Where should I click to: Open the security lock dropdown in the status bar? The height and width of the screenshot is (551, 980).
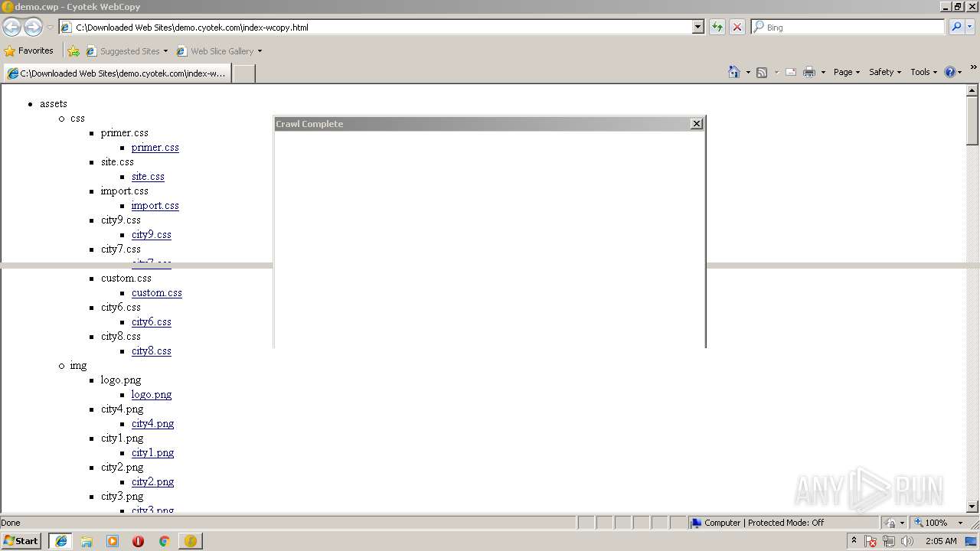[894, 523]
